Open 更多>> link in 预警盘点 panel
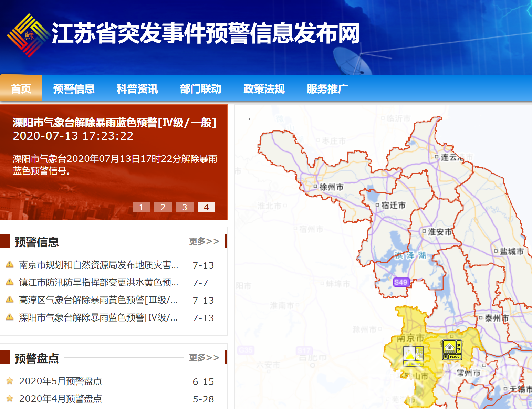532x409 pixels. pyautogui.click(x=204, y=357)
